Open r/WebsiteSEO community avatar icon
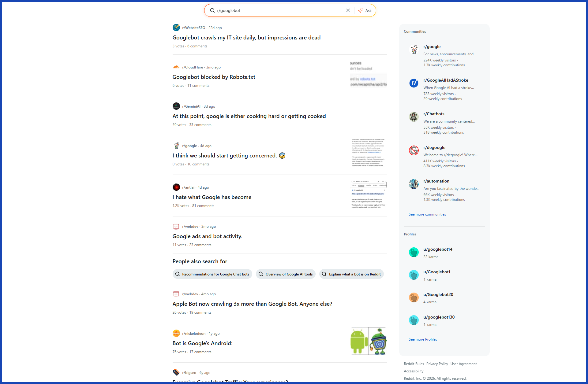This screenshot has height=384, width=588. point(176,28)
